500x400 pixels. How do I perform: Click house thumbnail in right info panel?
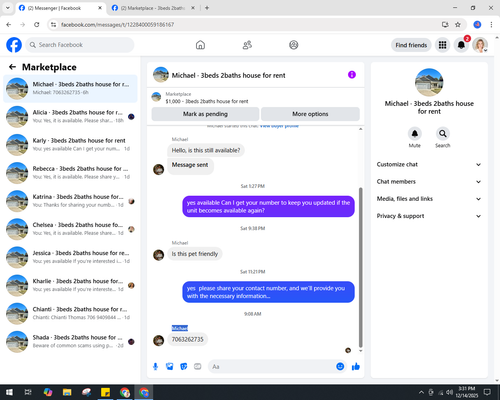click(429, 82)
